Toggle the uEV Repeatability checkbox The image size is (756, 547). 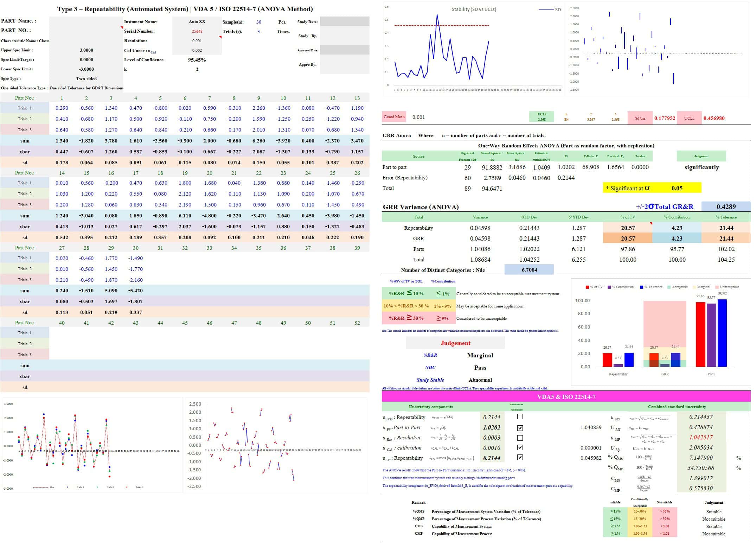click(520, 458)
